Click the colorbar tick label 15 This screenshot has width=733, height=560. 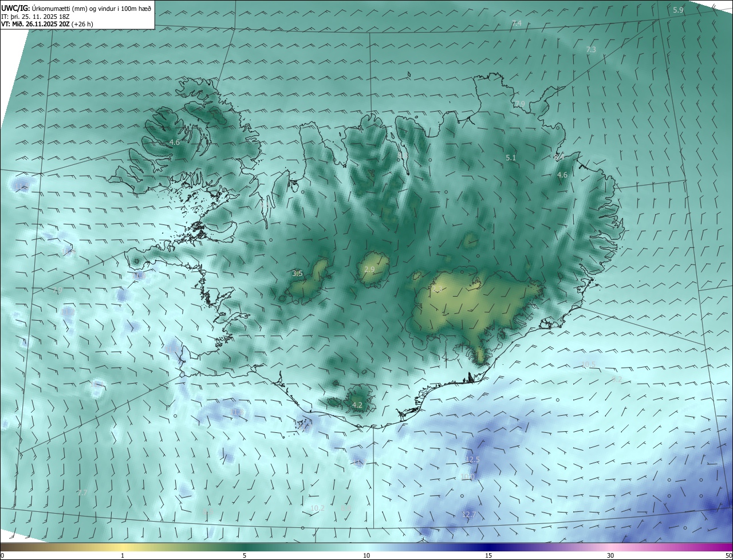[x=488, y=555]
